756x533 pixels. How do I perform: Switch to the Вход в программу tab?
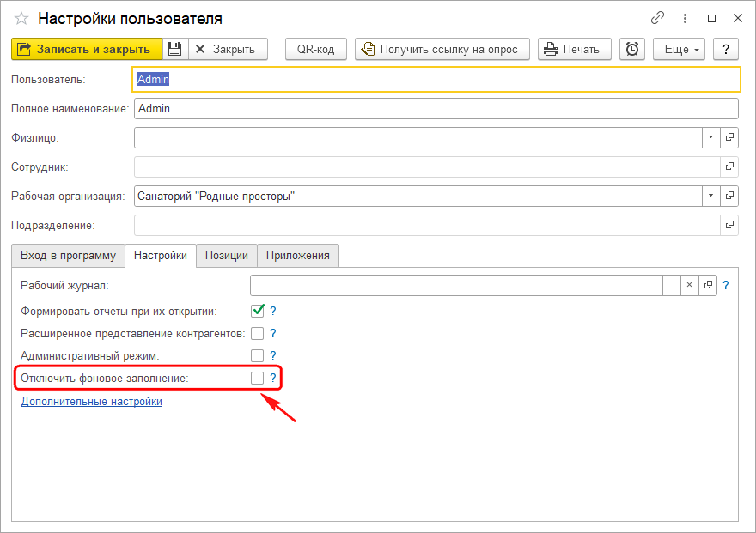68,255
